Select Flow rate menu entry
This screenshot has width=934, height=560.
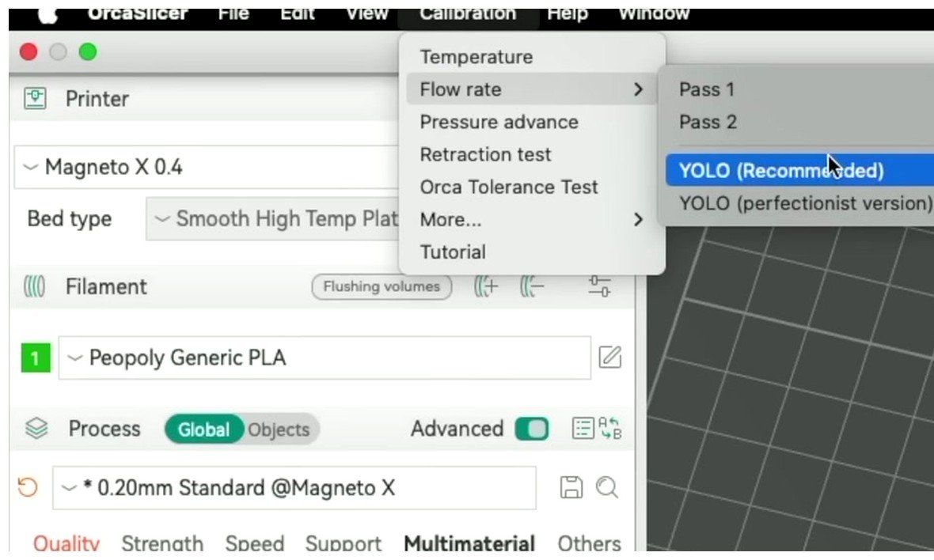(x=532, y=89)
